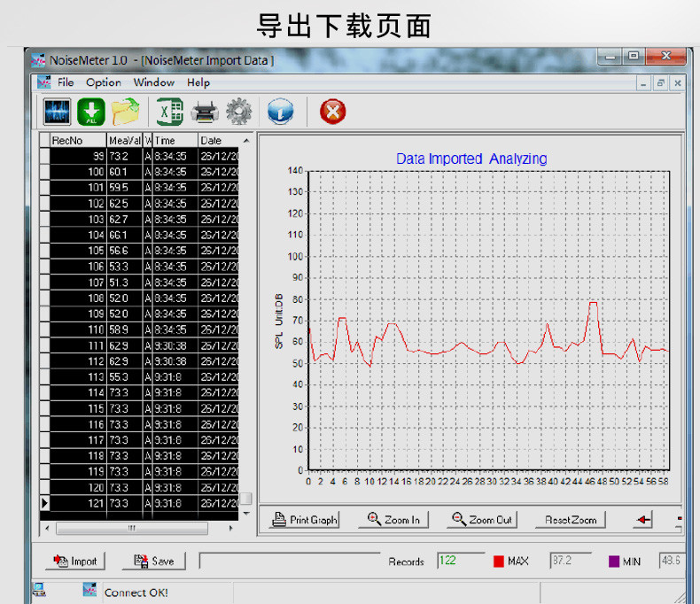The height and width of the screenshot is (604, 700).
Task: Click the Zoom In button
Action: click(393, 520)
